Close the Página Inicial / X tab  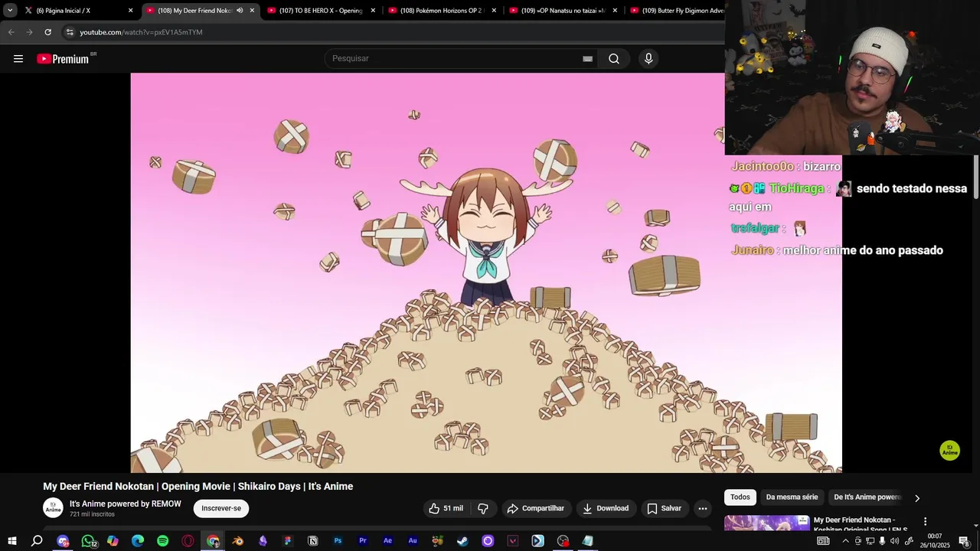click(130, 11)
